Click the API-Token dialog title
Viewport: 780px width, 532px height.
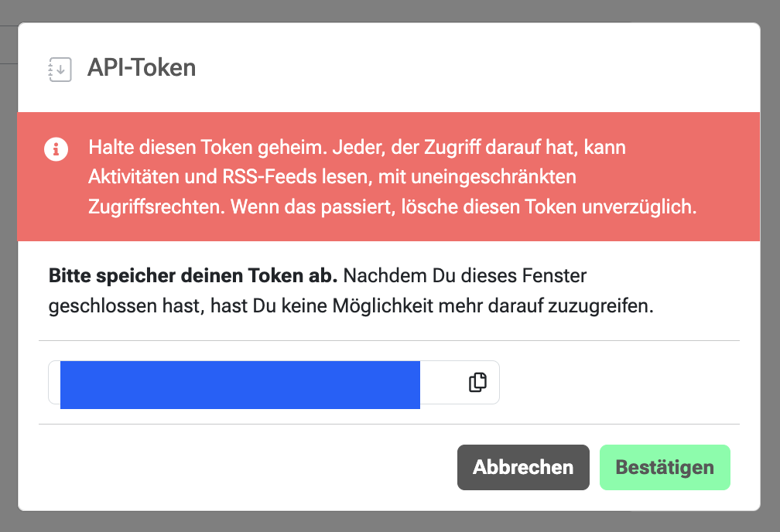coord(142,67)
